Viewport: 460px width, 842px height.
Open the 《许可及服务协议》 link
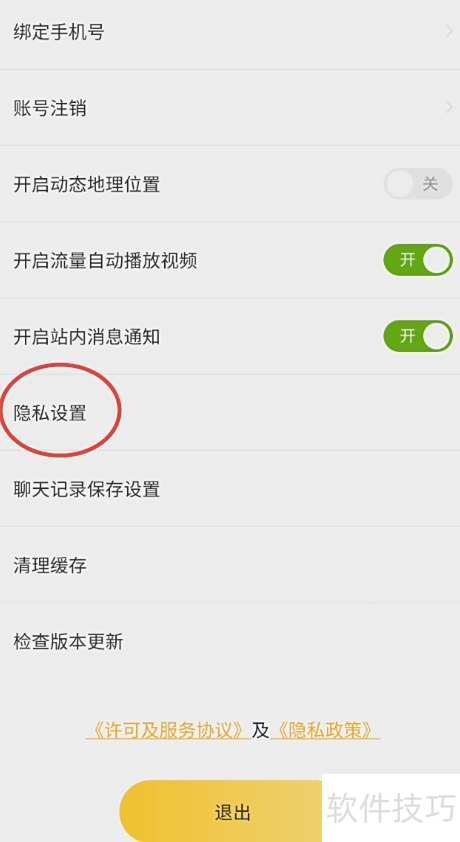point(168,730)
